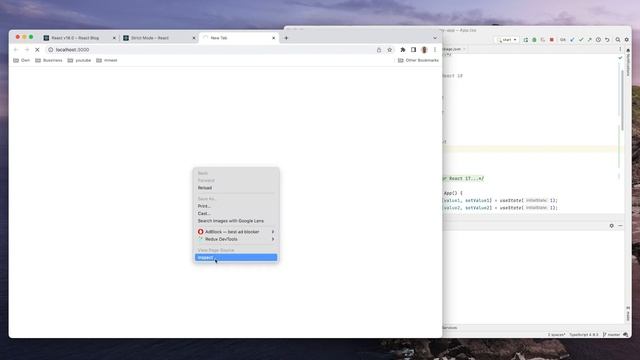The image size is (640, 360).
Task: Click the IDE rerun icon
Action: tap(526, 40)
